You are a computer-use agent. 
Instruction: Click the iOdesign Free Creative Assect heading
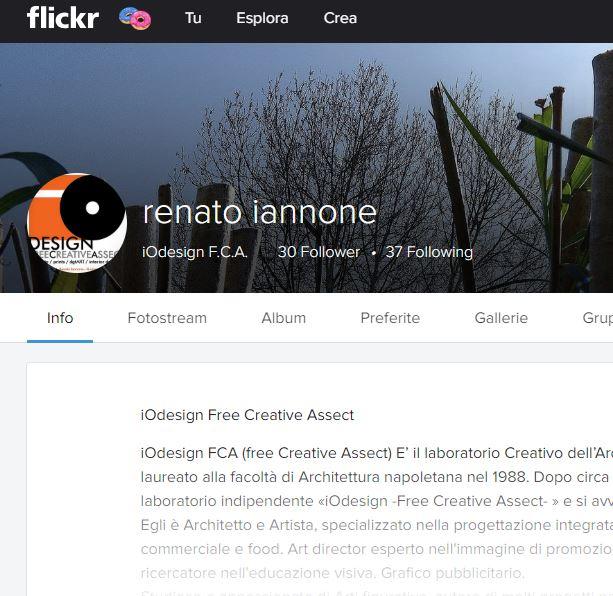pyautogui.click(x=247, y=415)
